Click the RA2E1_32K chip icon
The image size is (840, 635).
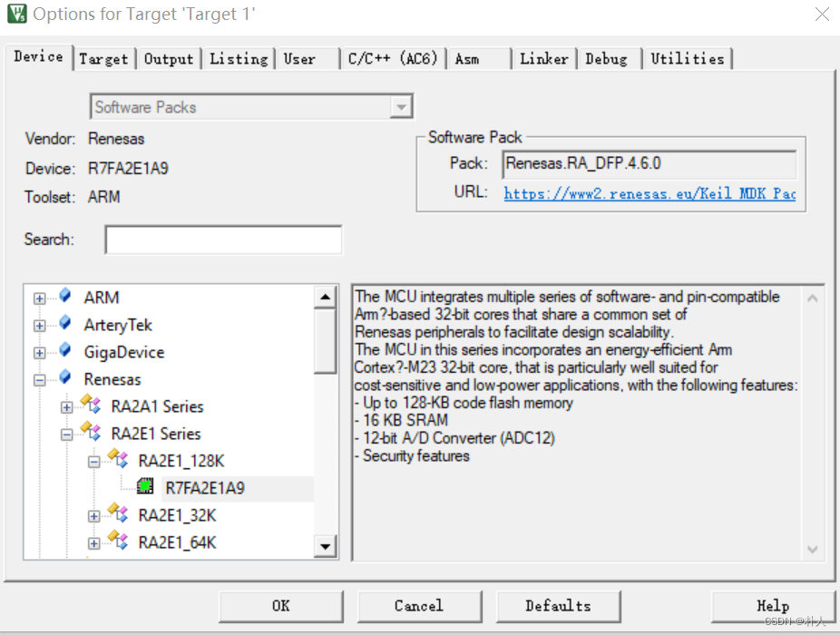coord(115,515)
